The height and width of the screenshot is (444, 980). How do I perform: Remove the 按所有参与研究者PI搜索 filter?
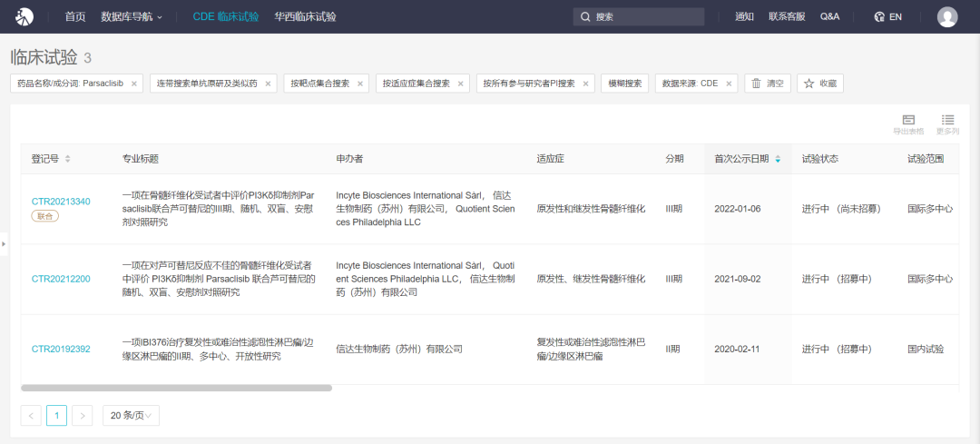coord(585,84)
